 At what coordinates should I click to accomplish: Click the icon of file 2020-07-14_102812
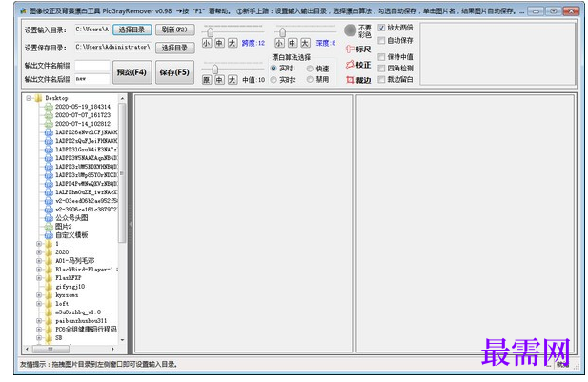tap(49, 124)
